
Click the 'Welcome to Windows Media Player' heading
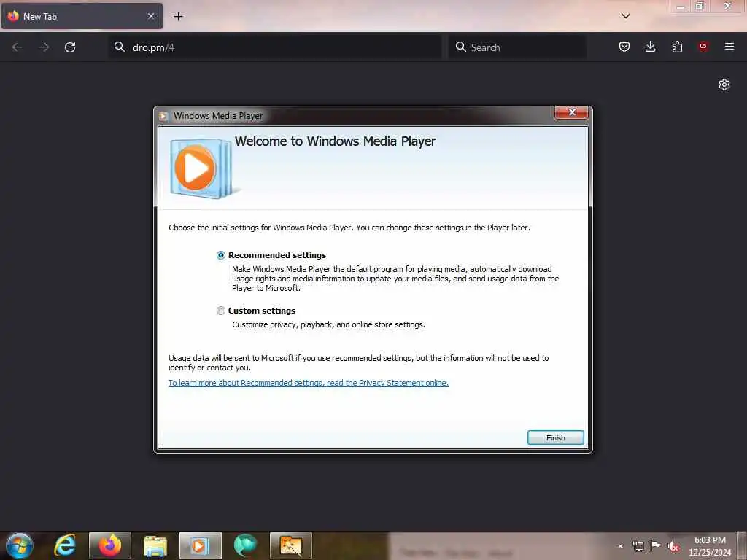(335, 141)
